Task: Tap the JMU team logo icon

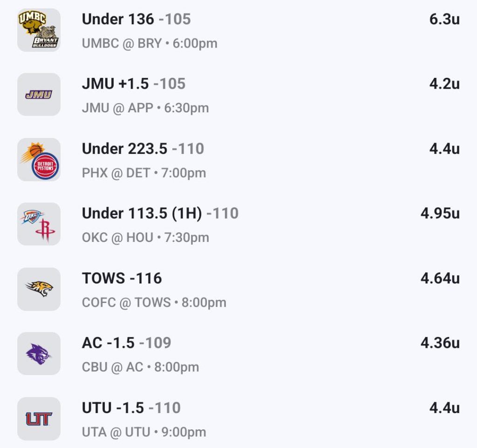Action: pyautogui.click(x=39, y=95)
